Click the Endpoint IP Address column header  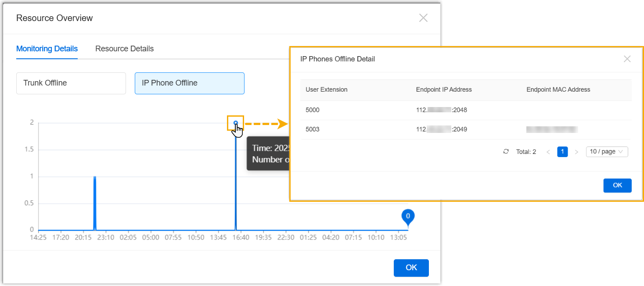pos(443,89)
